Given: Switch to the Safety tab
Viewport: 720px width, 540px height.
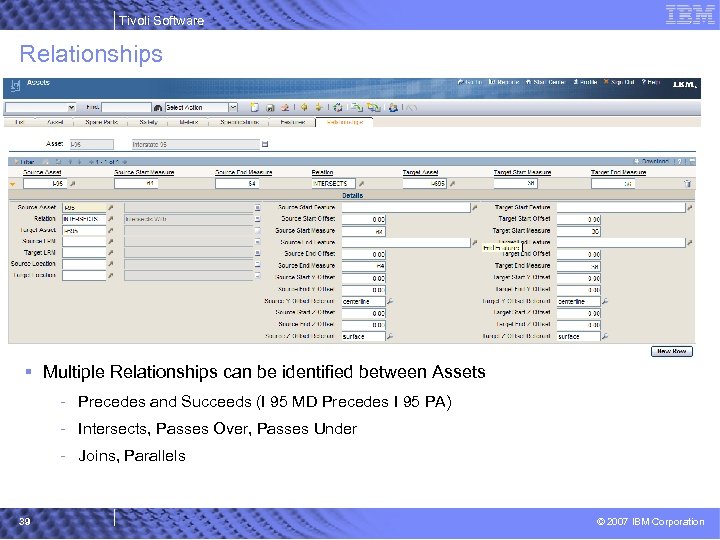Looking at the screenshot, I should (148, 122).
